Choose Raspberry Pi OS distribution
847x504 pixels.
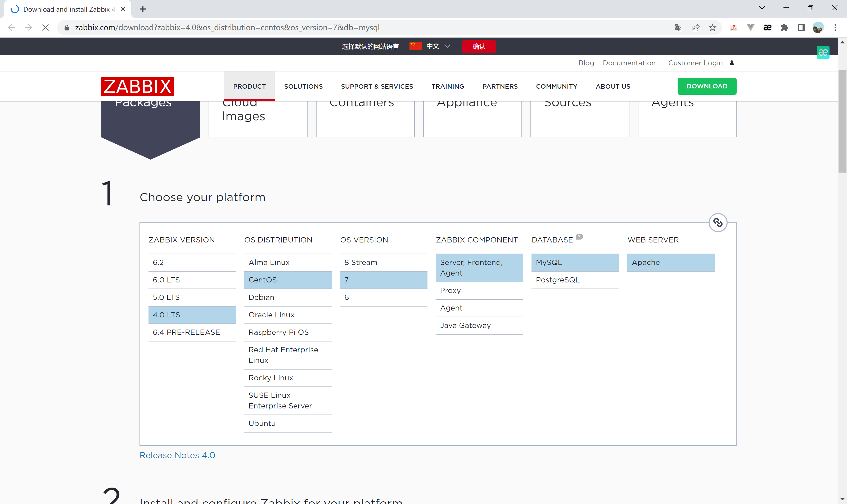[x=288, y=332]
